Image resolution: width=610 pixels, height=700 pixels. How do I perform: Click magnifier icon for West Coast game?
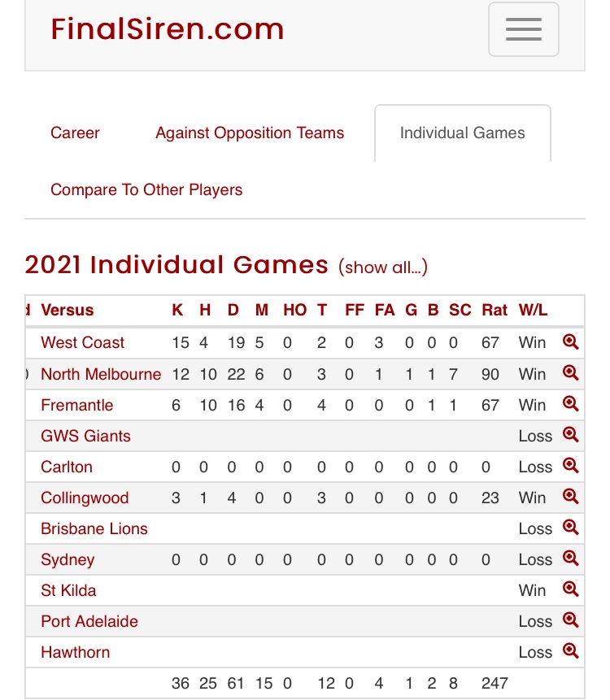coord(570,342)
